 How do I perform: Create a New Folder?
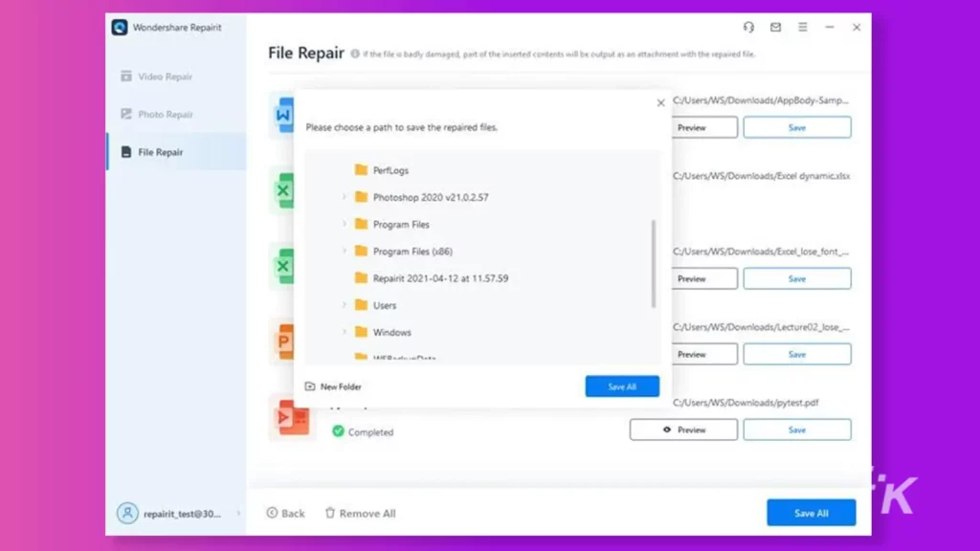coord(333,386)
